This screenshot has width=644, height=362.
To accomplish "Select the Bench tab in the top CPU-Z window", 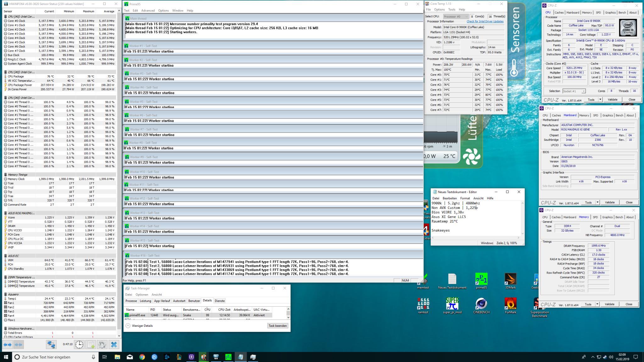I will click(622, 13).
